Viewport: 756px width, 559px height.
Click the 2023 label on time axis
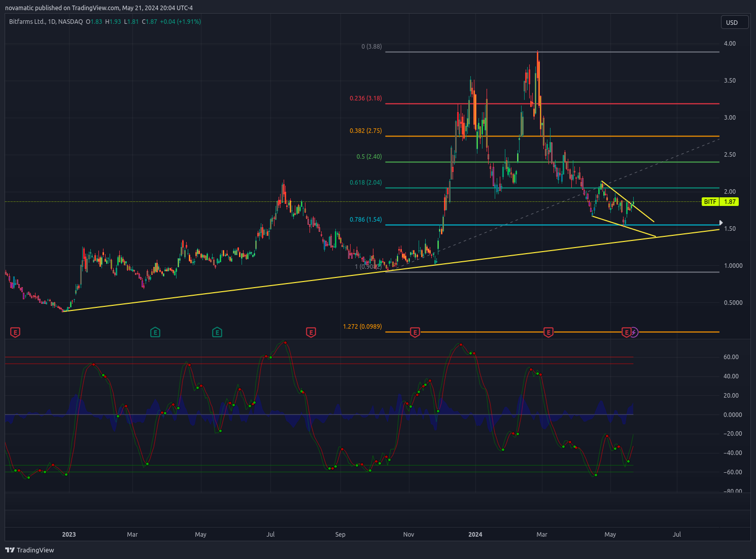69,535
